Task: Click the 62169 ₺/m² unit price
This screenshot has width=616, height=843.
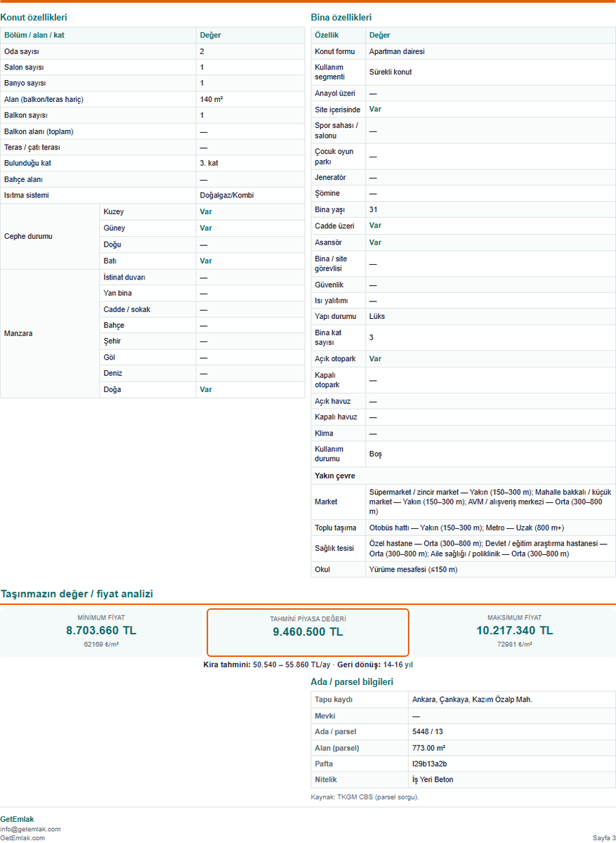Action: [x=101, y=643]
